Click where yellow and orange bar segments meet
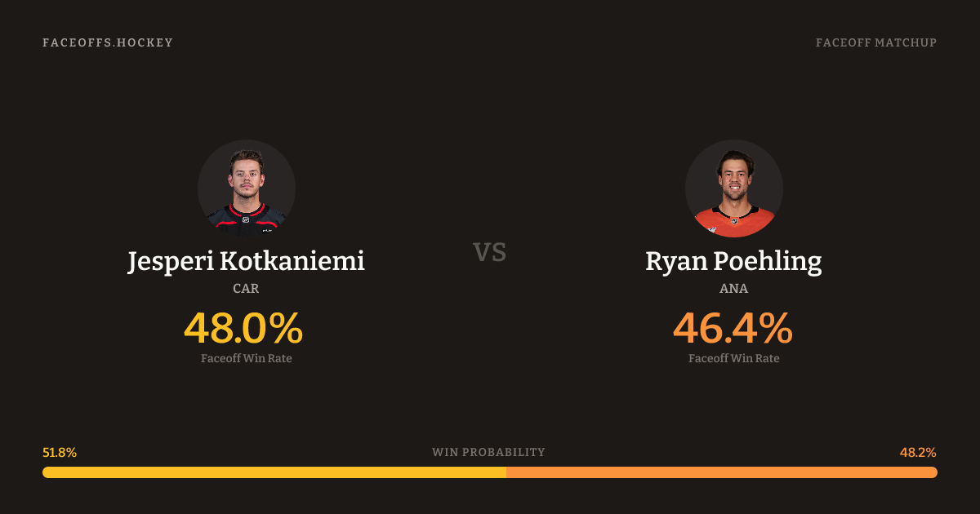The height and width of the screenshot is (514, 980). pyautogui.click(x=506, y=472)
